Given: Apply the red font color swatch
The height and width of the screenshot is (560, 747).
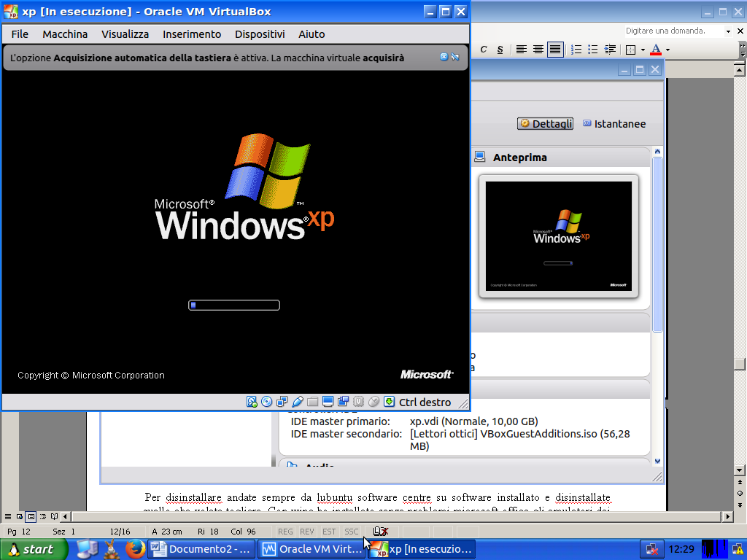Looking at the screenshot, I should point(656,50).
